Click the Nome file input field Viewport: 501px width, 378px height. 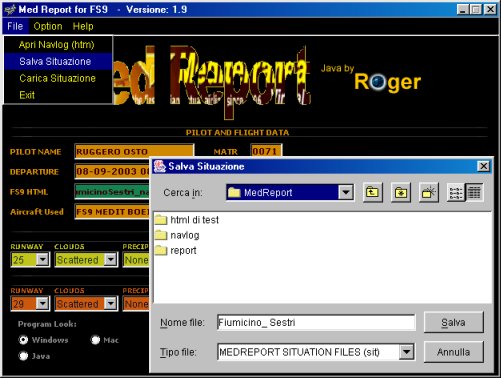(x=316, y=322)
